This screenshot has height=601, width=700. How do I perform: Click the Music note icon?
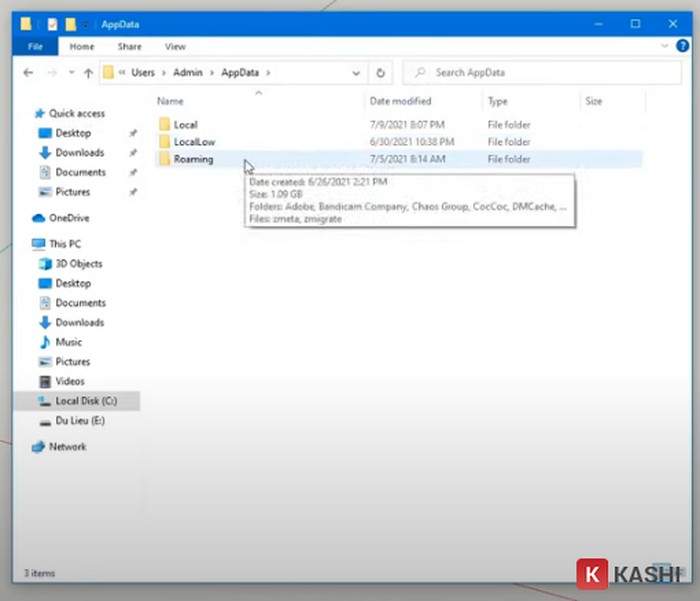click(x=45, y=342)
